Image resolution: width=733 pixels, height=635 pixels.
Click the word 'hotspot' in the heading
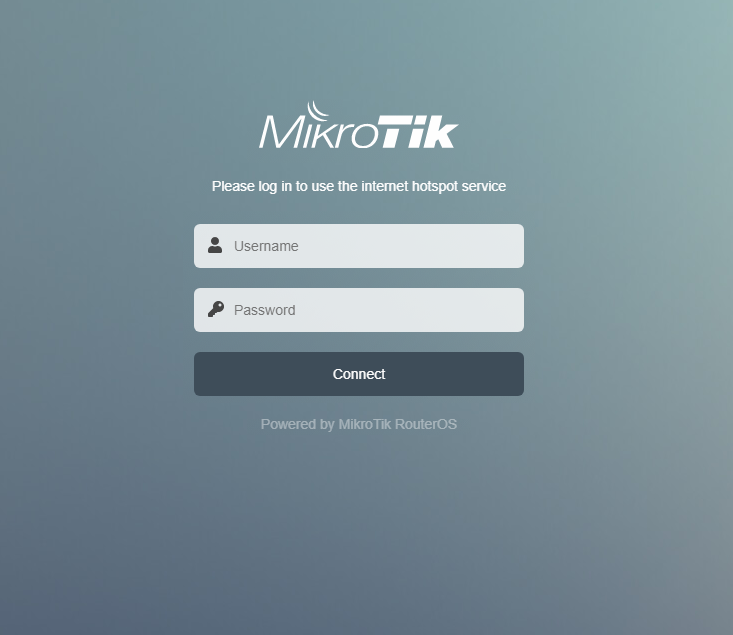(x=434, y=186)
